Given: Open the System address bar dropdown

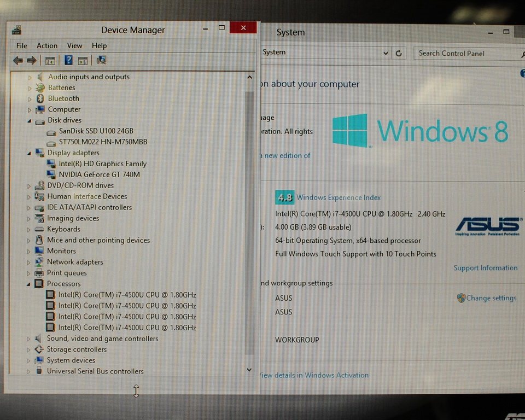Looking at the screenshot, I should [x=386, y=53].
